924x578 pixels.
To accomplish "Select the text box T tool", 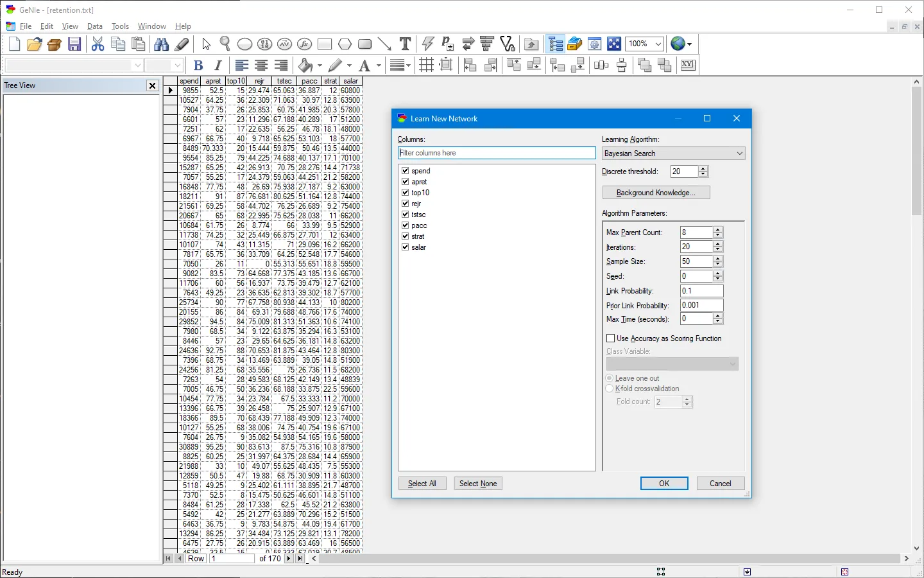I will tap(405, 44).
